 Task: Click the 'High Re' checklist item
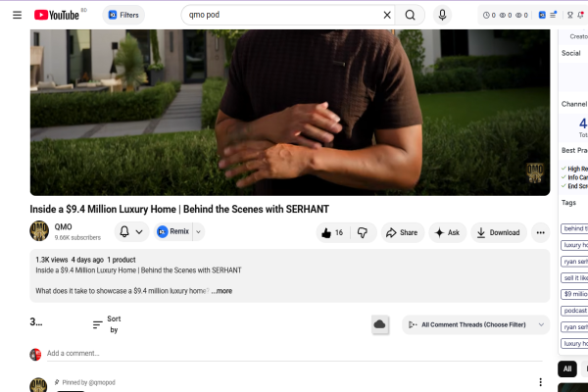pos(575,169)
